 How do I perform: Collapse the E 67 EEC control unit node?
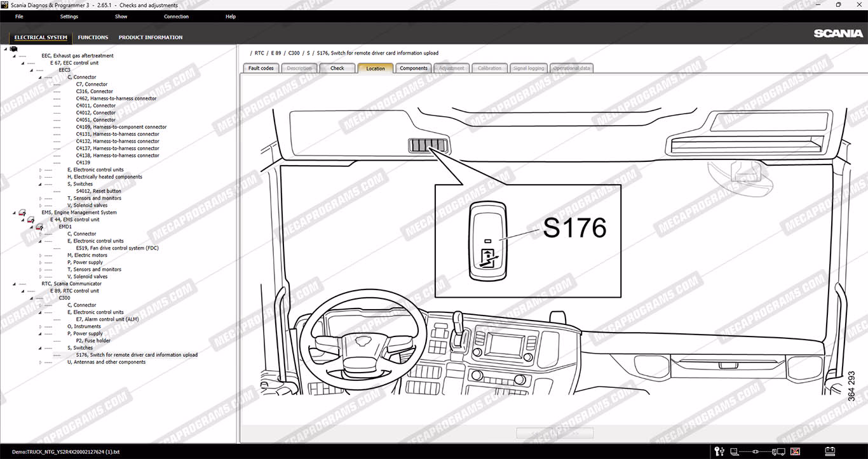coord(22,63)
